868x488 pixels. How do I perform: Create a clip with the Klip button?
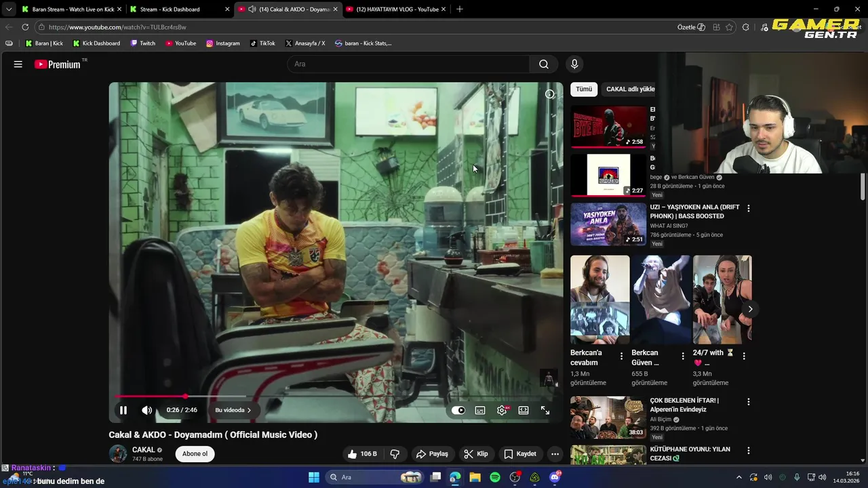[476, 454]
